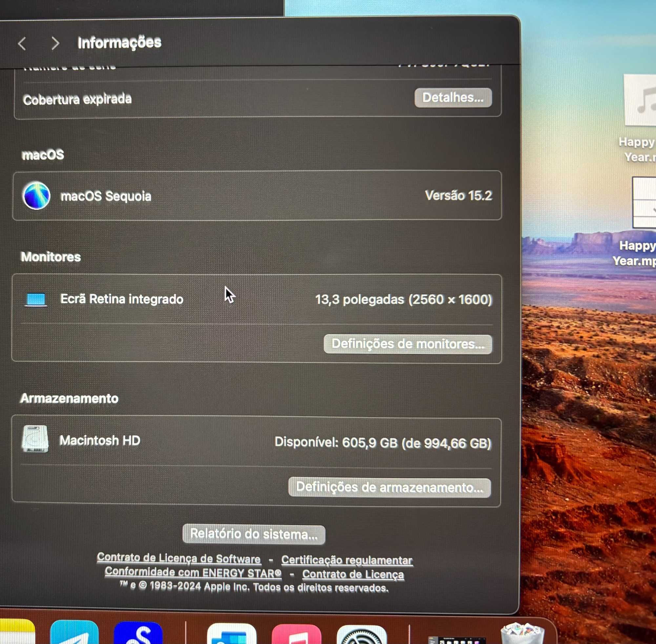The height and width of the screenshot is (644, 656).
Task: Open the Trash in the Dock
Action: coord(523,634)
